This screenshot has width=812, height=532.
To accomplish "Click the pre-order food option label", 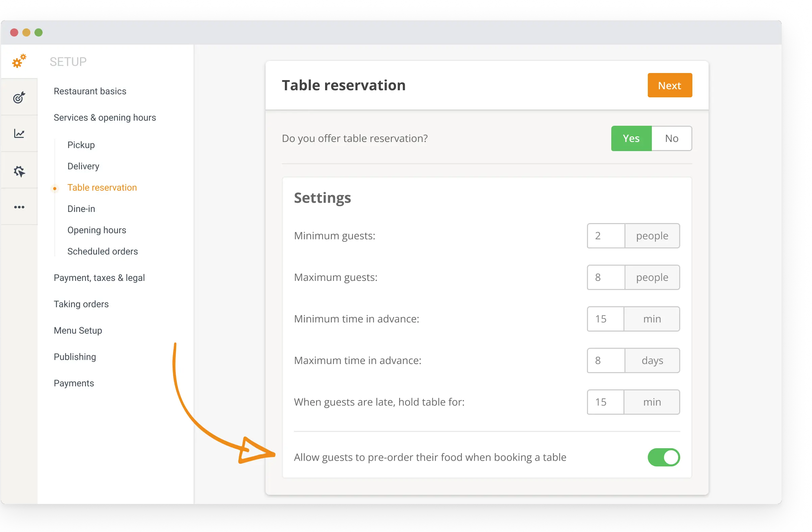I will coord(430,457).
